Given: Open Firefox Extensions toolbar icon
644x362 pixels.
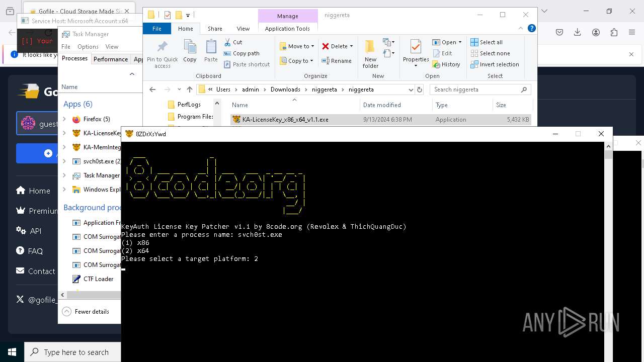Looking at the screenshot, I should (614, 32).
